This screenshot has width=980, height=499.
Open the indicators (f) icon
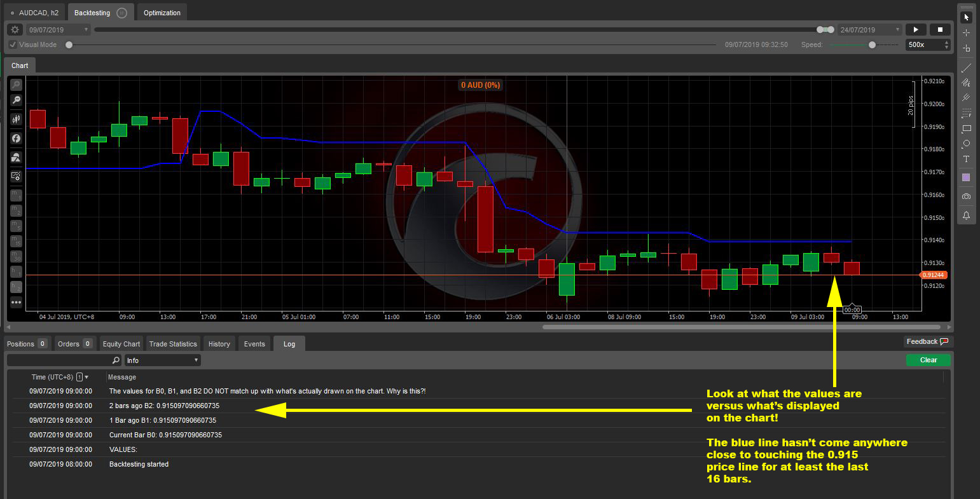[x=16, y=138]
